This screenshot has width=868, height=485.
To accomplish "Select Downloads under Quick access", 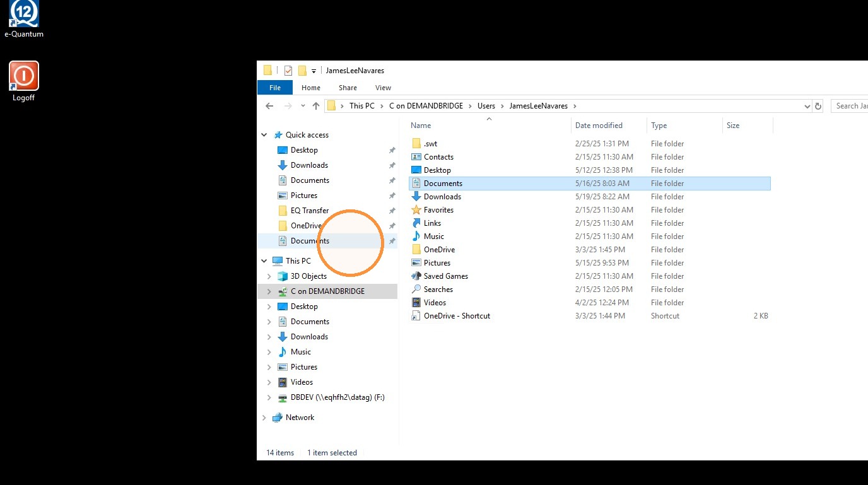I will coord(309,165).
